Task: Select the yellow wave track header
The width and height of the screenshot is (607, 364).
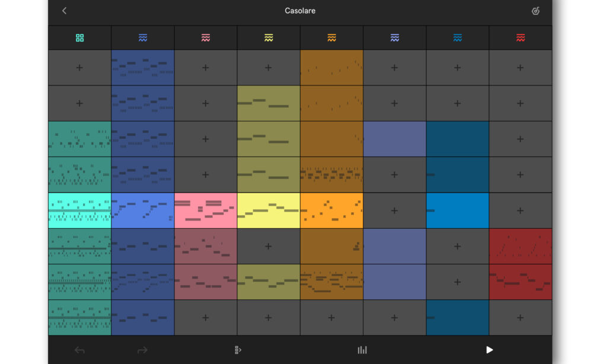Action: (x=269, y=37)
